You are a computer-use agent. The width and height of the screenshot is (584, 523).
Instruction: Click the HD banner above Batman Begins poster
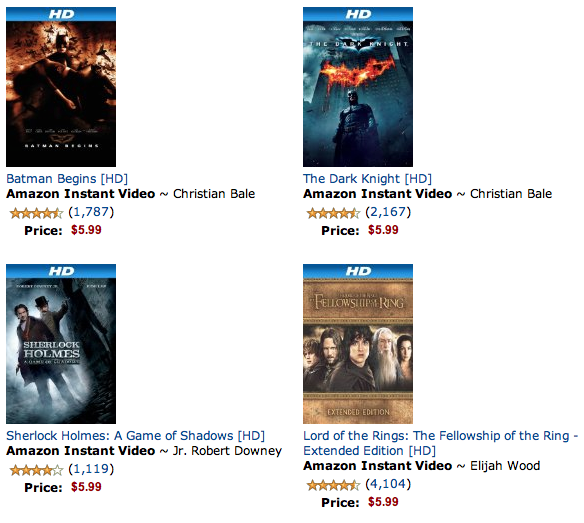pos(61,14)
